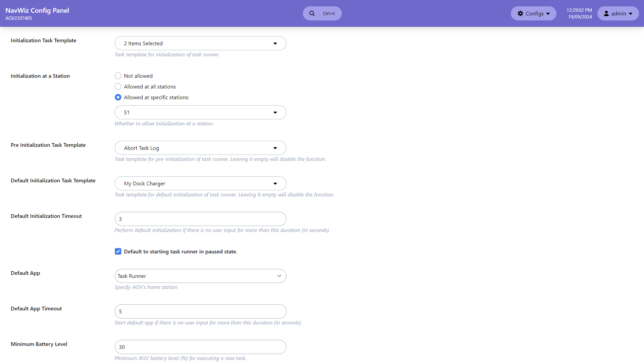Viewport: 644px width, 362px height.
Task: Select Allowed at specific stations option
Action: pos(118,97)
